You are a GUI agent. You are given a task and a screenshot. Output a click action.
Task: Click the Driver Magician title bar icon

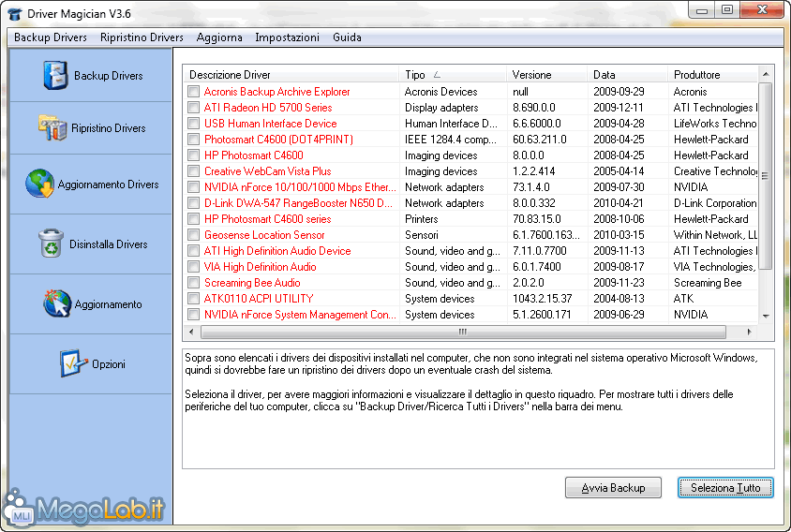click(x=15, y=14)
